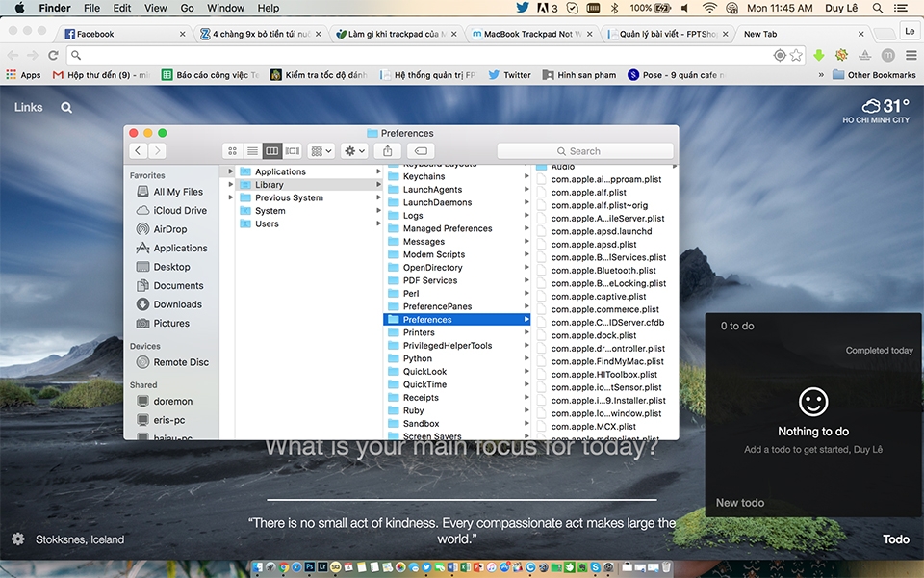The image size is (924, 578).
Task: Select the QuickLook folder
Action: click(457, 372)
